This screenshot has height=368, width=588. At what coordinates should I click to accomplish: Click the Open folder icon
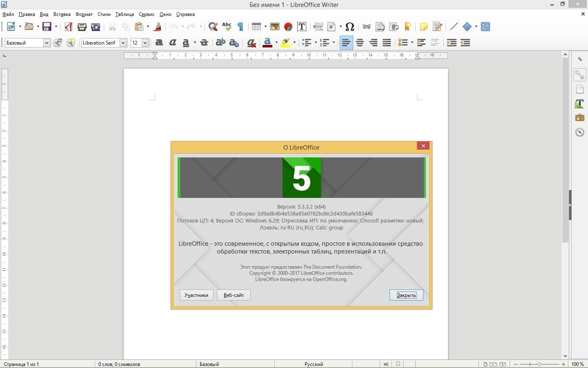point(29,27)
